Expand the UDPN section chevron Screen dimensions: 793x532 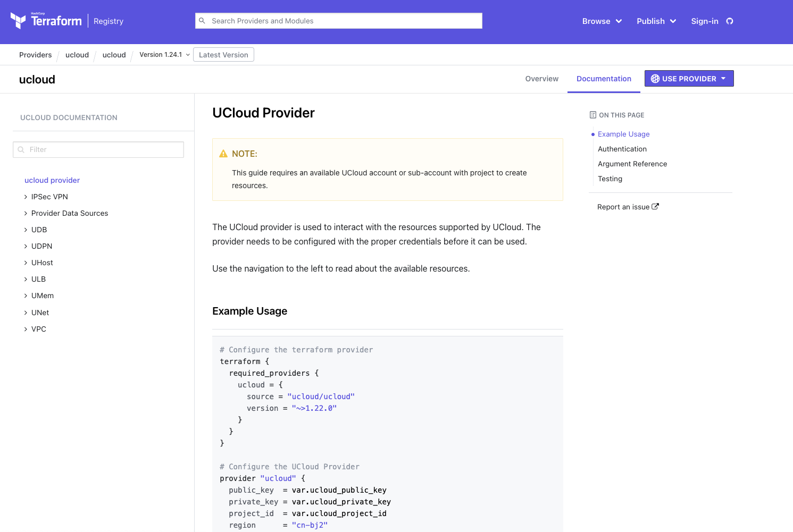click(x=26, y=246)
